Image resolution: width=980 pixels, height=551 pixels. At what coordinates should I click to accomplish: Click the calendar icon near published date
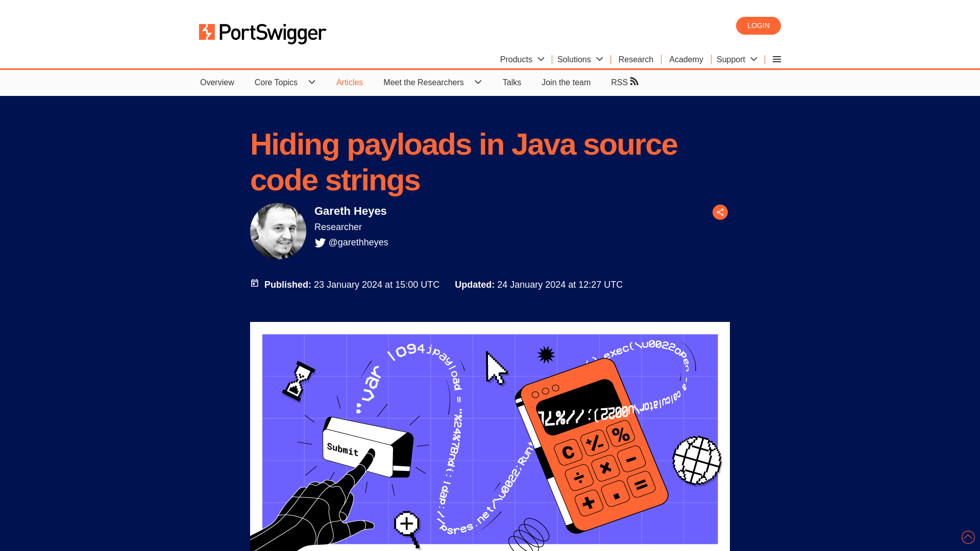(254, 283)
